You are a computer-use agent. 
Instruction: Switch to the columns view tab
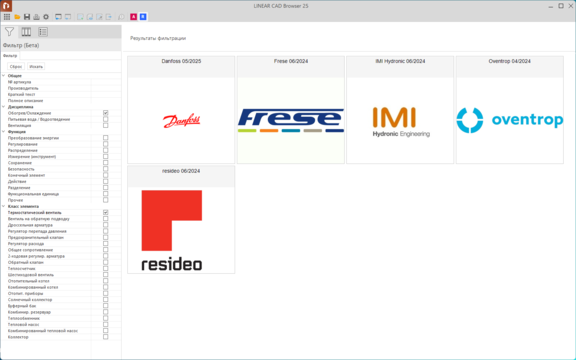26,32
